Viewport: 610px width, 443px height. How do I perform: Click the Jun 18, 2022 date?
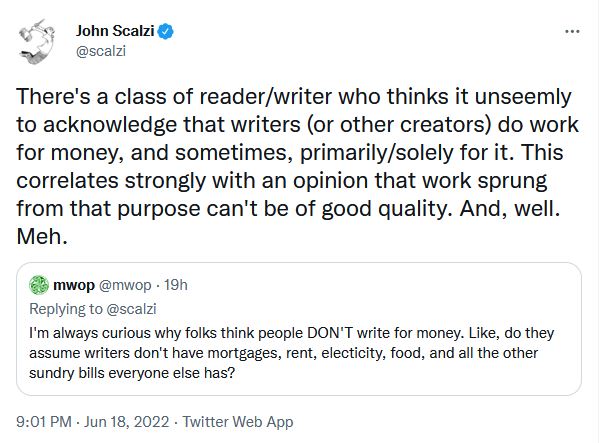(x=134, y=420)
